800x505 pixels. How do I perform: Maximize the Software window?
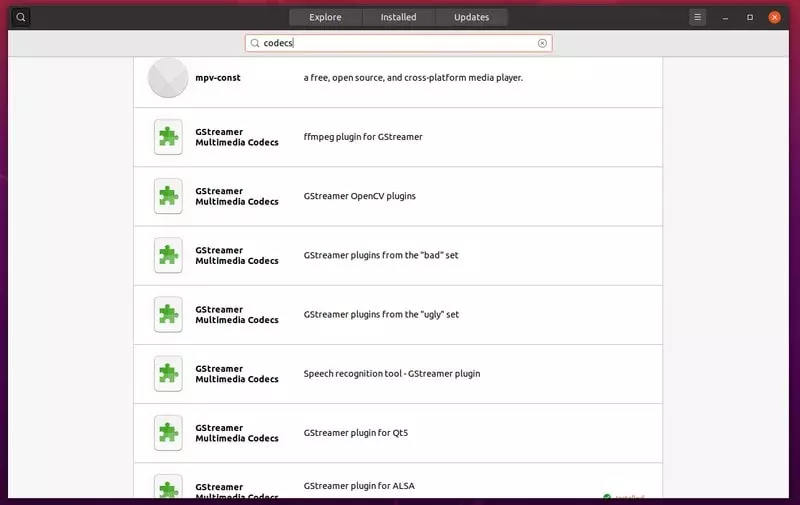[750, 17]
